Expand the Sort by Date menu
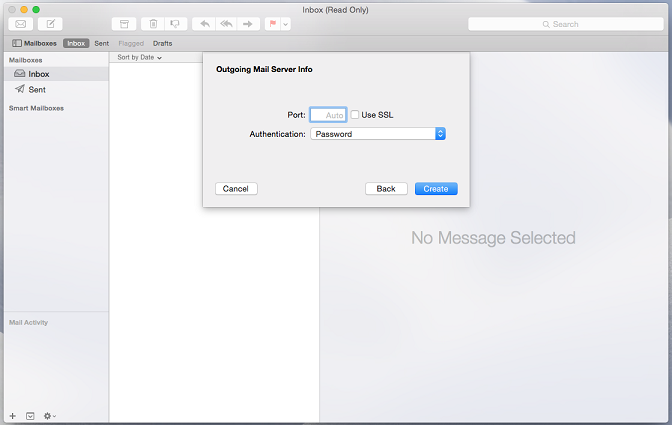Screen dimensions: 672x425 [139, 58]
